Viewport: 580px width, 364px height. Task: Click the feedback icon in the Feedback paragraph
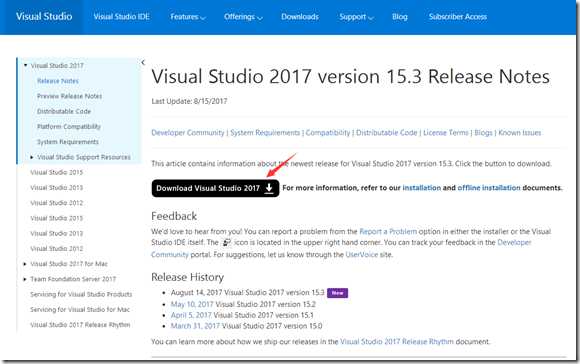pos(226,243)
